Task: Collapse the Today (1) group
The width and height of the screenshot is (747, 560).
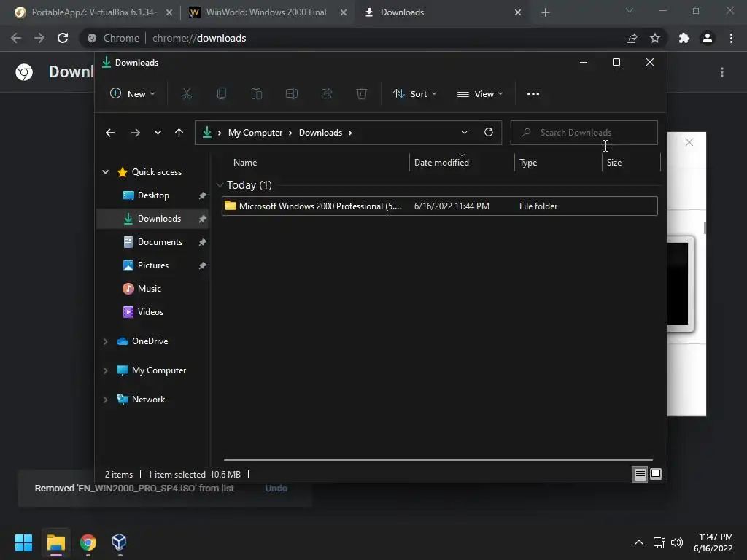Action: point(220,185)
